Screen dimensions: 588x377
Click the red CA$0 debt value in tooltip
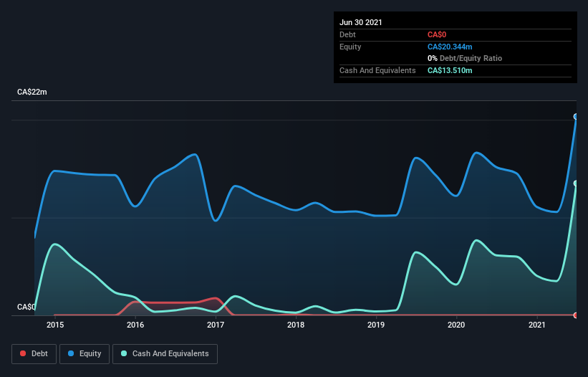click(x=437, y=34)
